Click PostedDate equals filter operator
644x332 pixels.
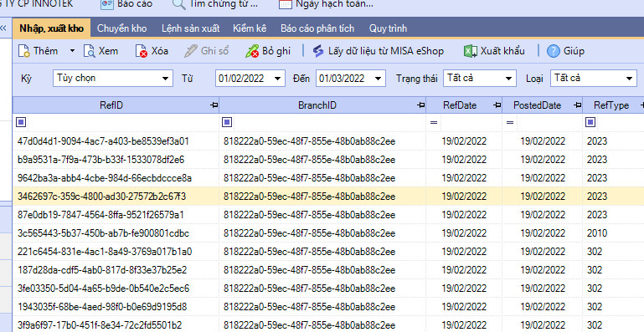(510, 122)
